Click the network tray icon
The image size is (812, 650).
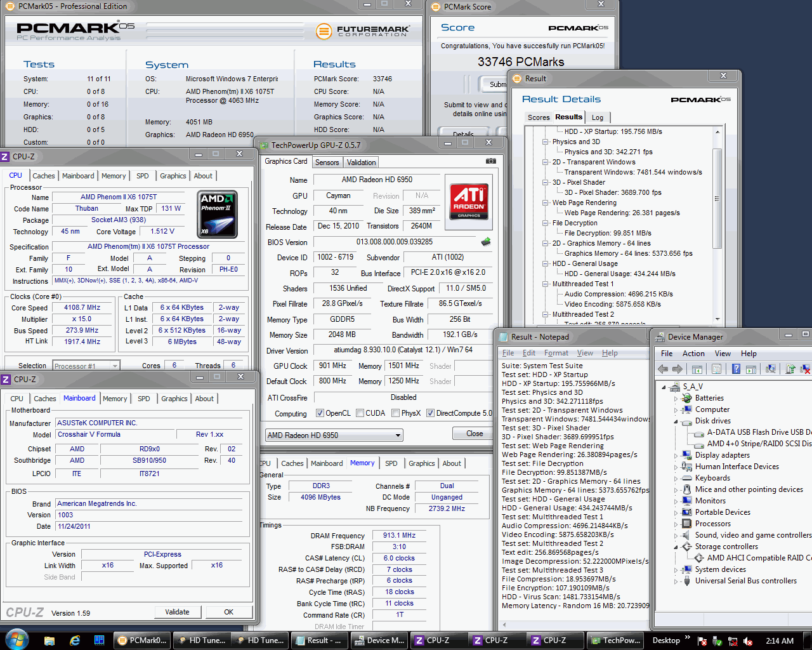(733, 641)
